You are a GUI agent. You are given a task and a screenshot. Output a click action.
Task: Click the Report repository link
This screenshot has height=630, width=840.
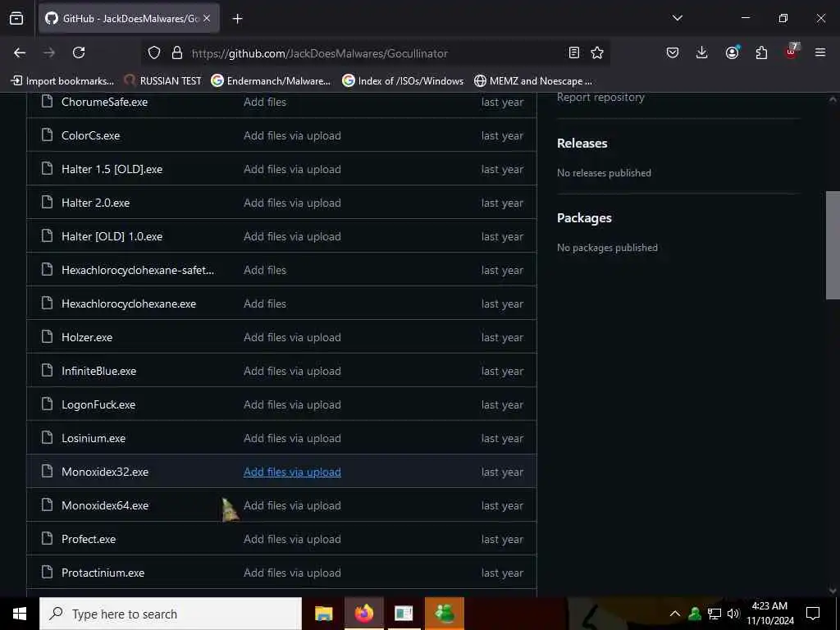[600, 97]
